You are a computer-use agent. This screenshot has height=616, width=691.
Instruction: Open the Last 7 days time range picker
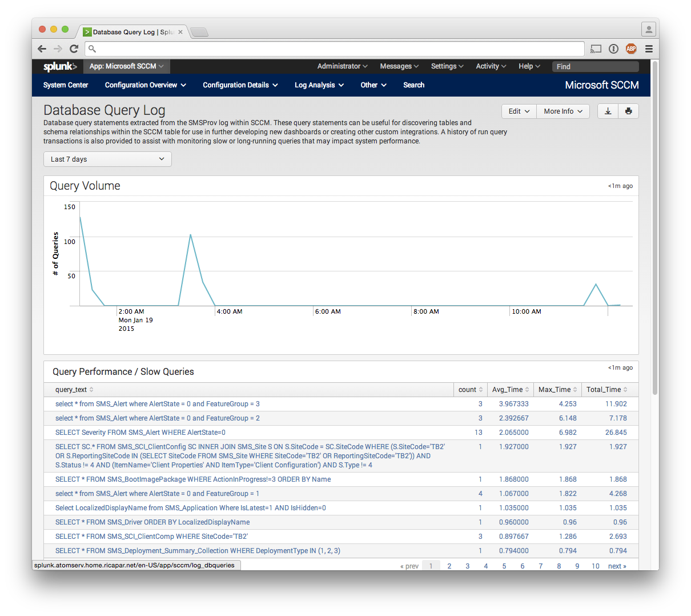(107, 159)
